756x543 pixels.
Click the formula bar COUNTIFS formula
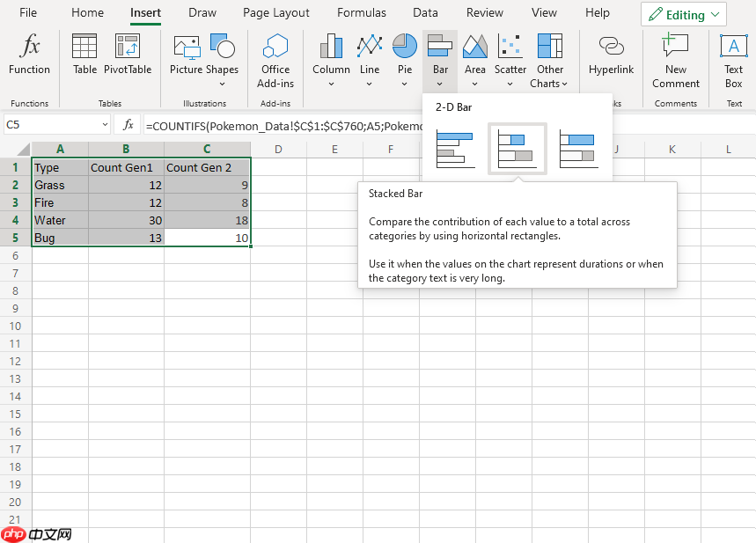pos(284,126)
